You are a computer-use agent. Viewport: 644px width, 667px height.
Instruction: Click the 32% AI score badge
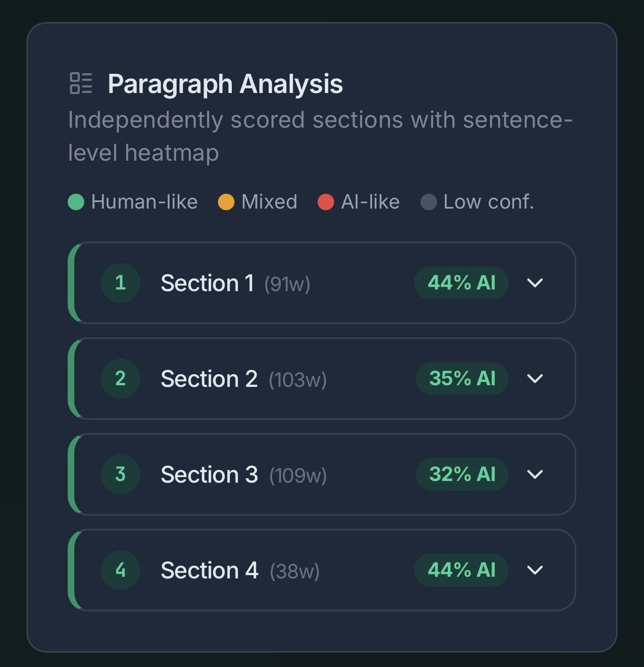pos(462,474)
